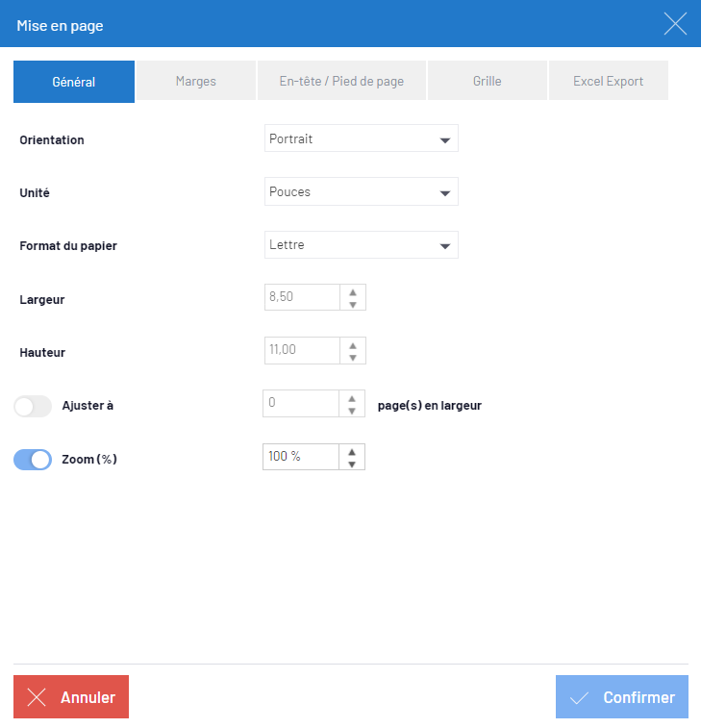Switch to the Marges tab
Screen dimensions: 701x728
click(196, 82)
